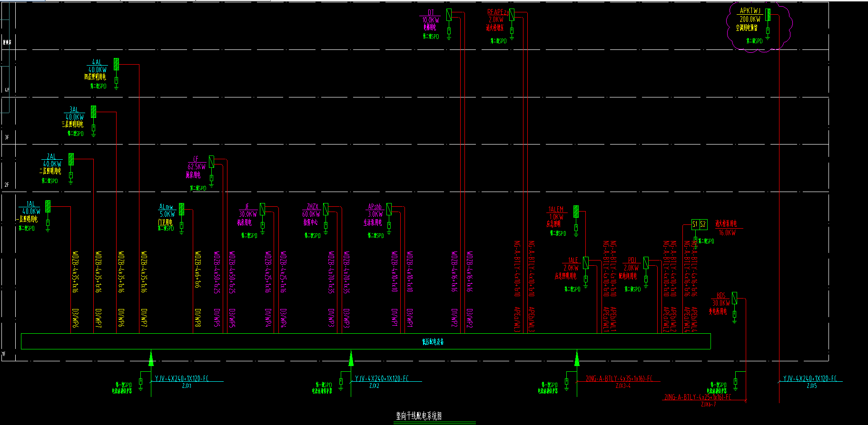Click the 1AL panel label
This screenshot has height=425, width=868.
pyautogui.click(x=30, y=204)
